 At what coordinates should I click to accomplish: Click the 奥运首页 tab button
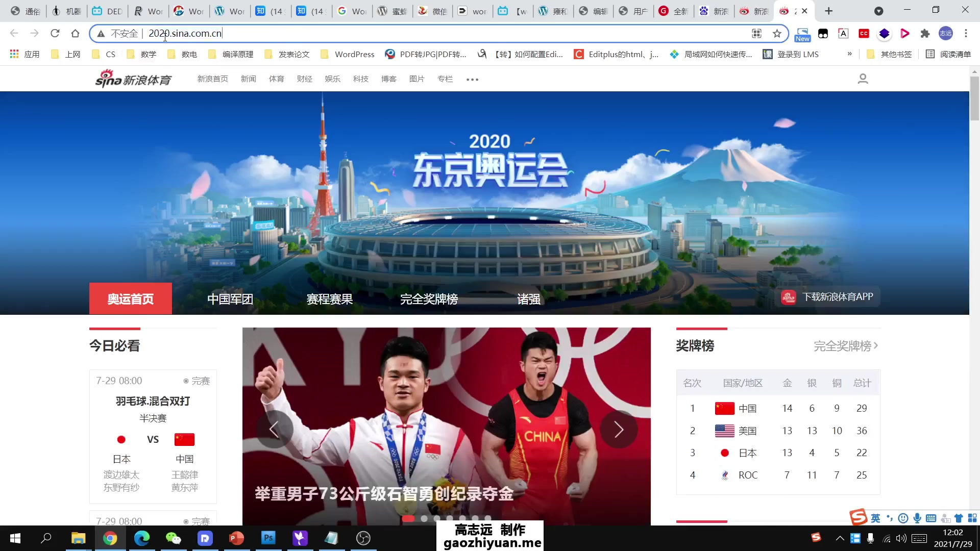[131, 298]
